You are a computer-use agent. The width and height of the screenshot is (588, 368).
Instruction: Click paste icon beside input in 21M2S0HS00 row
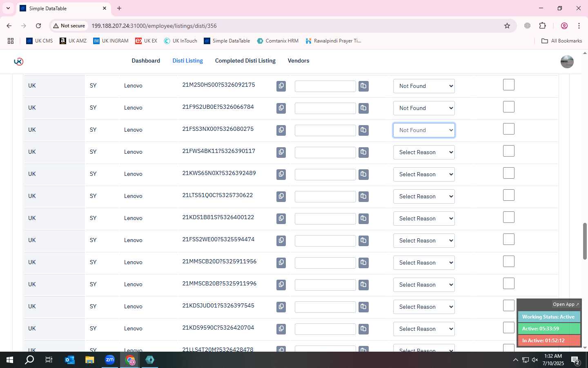(x=363, y=86)
